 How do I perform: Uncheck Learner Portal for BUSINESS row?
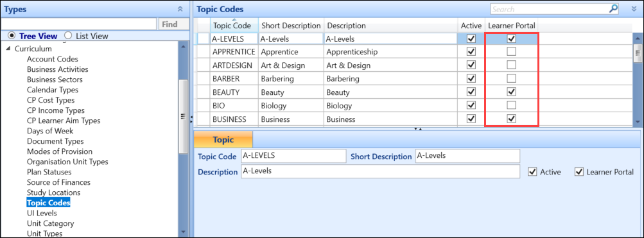(511, 118)
